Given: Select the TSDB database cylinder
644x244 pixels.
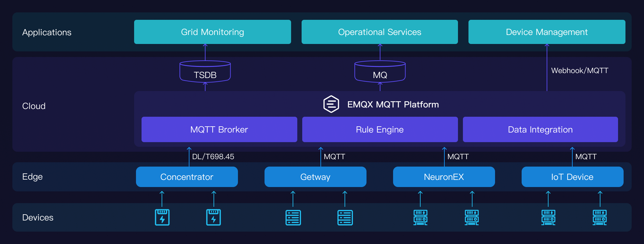Looking at the screenshot, I should click(205, 72).
